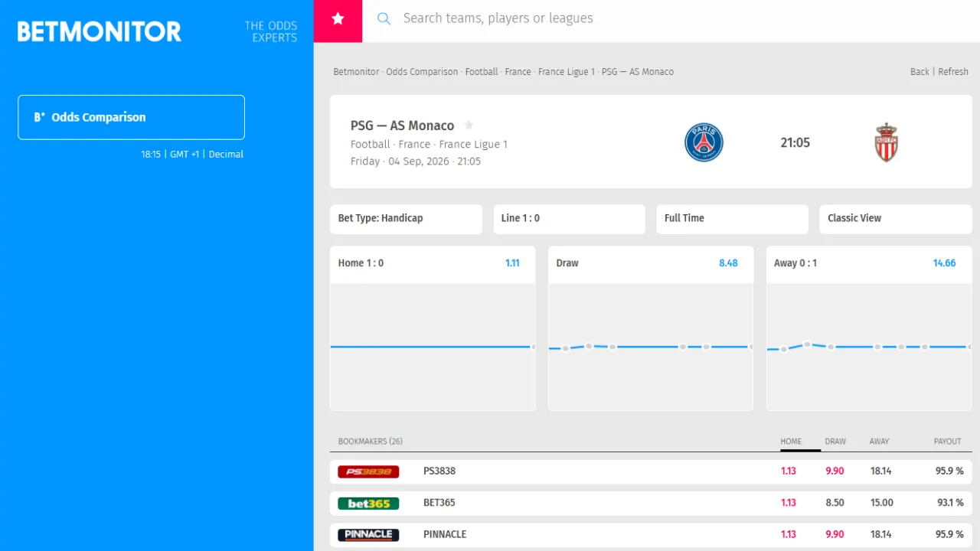This screenshot has height=551, width=980.
Task: Click PINNACLE draw odds 9.90
Action: click(835, 534)
